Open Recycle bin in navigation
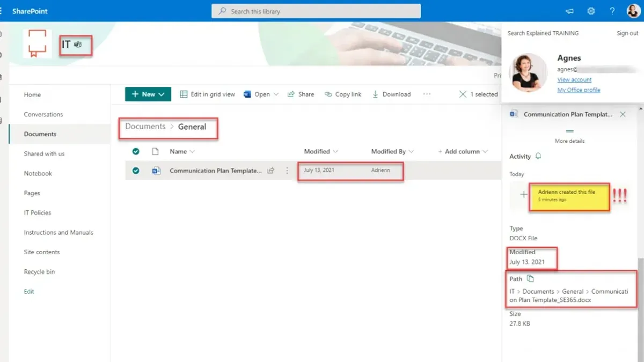 click(x=39, y=272)
